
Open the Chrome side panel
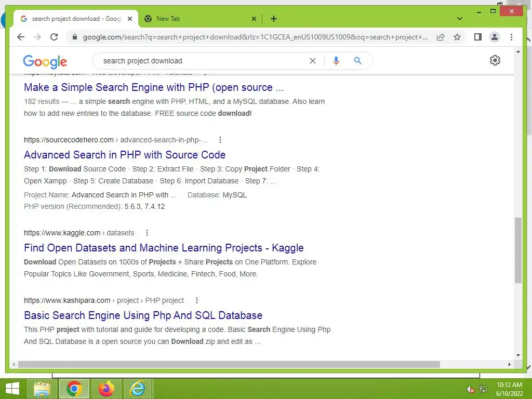pyautogui.click(x=478, y=37)
